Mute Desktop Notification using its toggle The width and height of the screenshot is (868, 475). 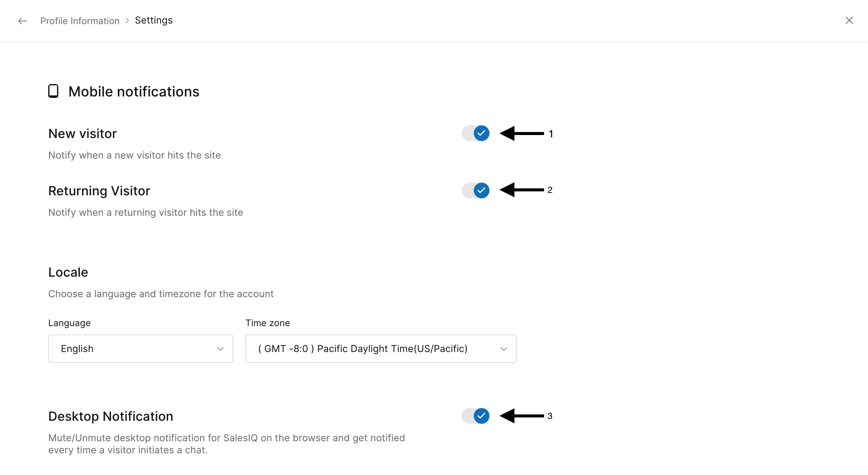476,416
